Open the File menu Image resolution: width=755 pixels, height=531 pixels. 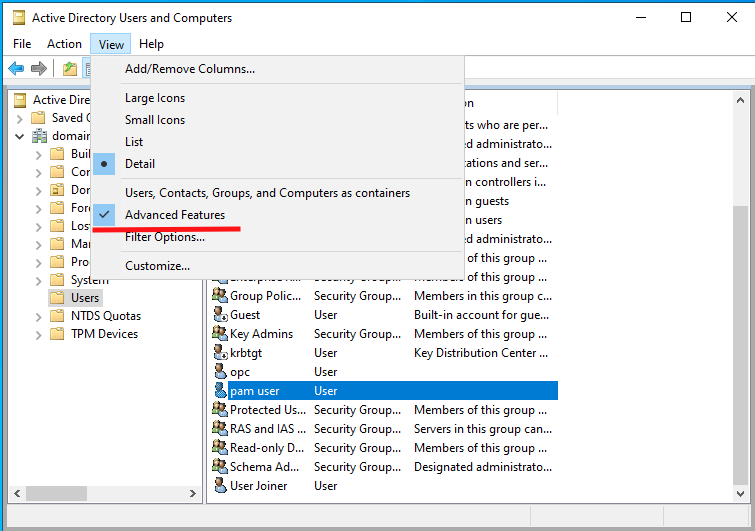[22, 44]
